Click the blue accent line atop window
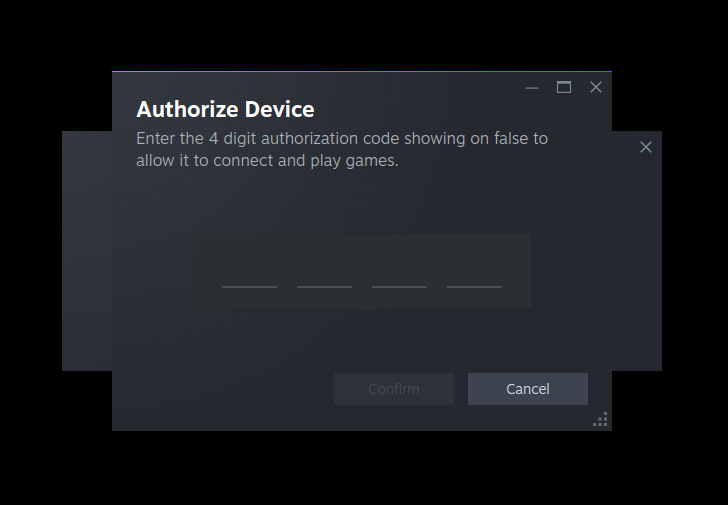728x505 pixels. (x=362, y=71)
